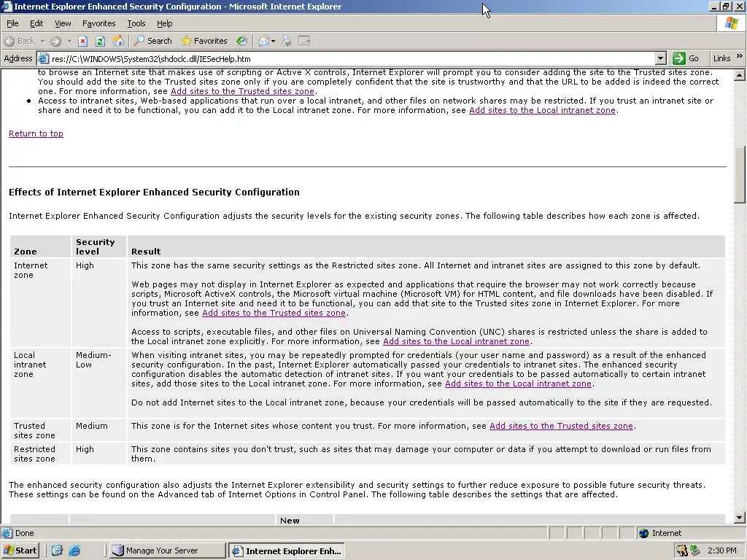Click the vertical scrollbar down arrow

pyautogui.click(x=740, y=518)
